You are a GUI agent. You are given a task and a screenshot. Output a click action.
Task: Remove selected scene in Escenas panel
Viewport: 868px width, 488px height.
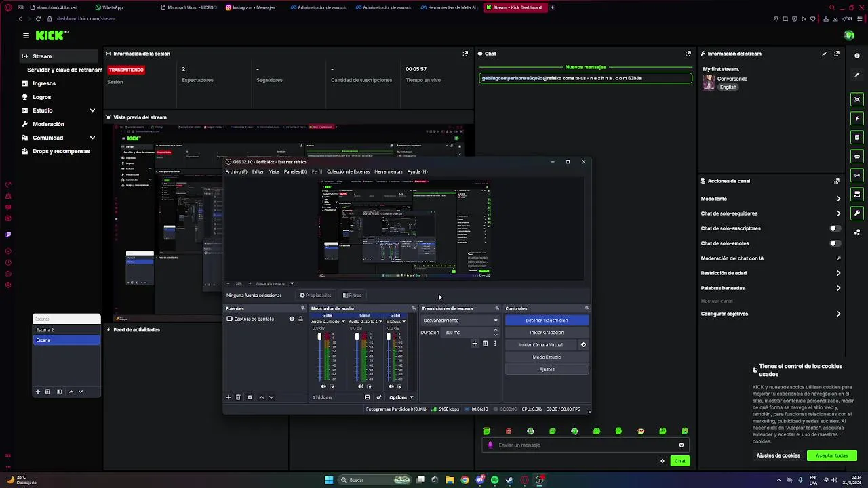click(47, 392)
